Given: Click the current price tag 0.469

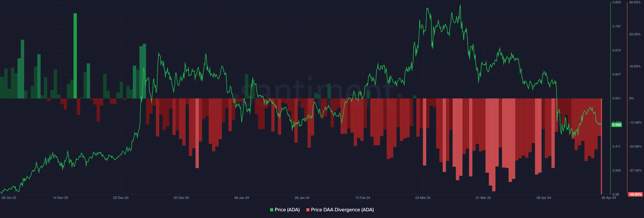Looking at the screenshot, I should 617,125.
